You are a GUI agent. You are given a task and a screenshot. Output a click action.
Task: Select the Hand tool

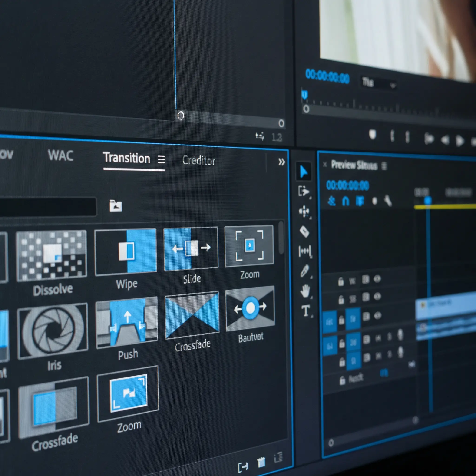coord(305,291)
